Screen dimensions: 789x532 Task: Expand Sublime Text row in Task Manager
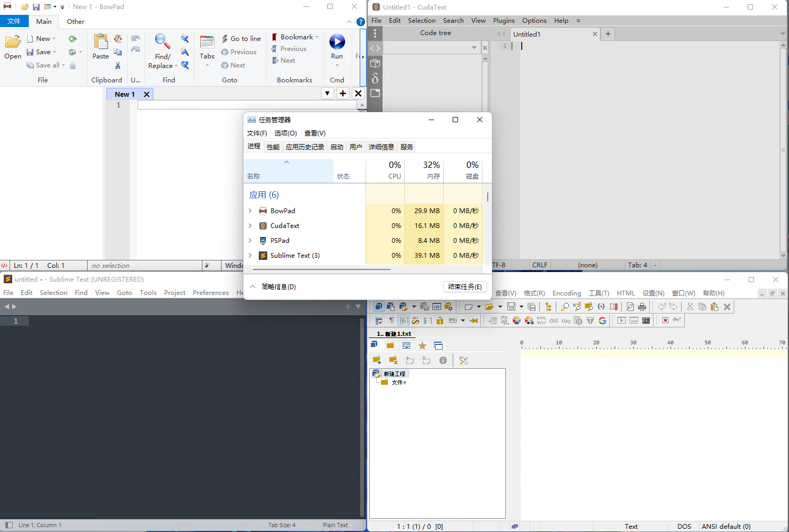[250, 256]
